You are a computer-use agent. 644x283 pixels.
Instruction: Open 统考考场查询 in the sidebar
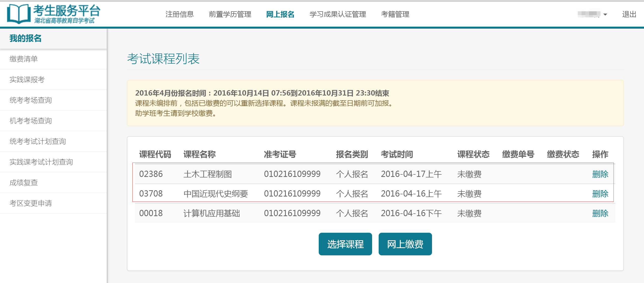click(31, 100)
